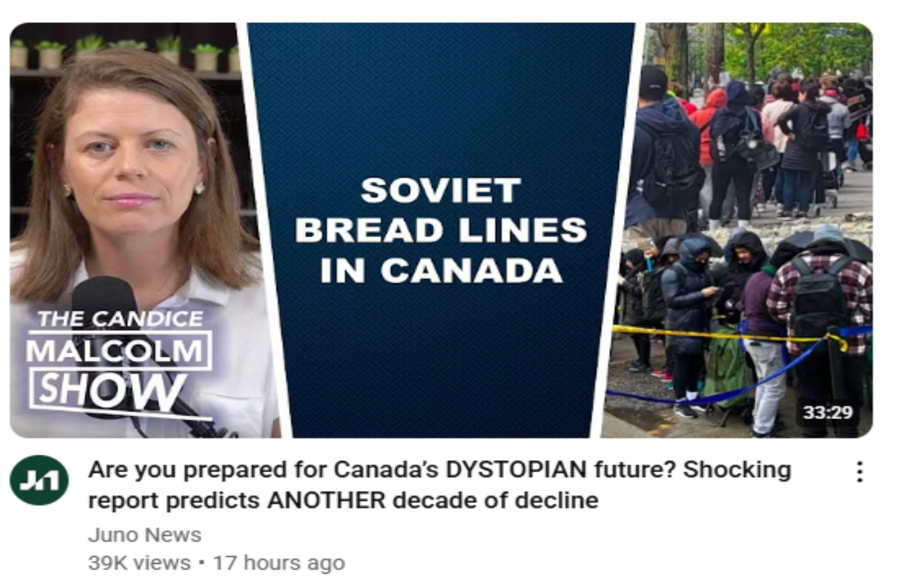Click the person in black cap photo
Viewport: 899px width, 588px height.
click(x=666, y=148)
